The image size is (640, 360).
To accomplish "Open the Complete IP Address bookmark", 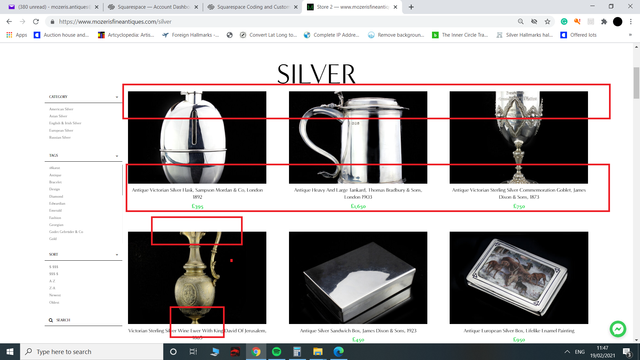I will tap(332, 35).
